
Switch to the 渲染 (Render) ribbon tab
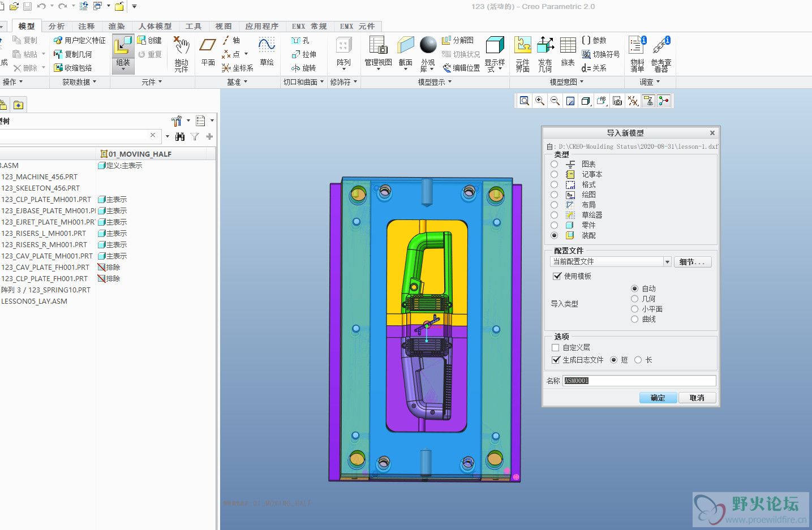pyautogui.click(x=117, y=26)
